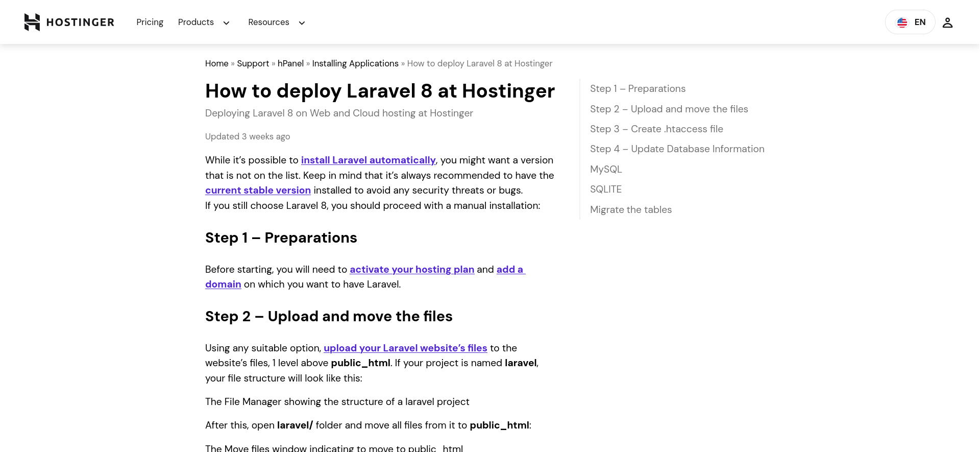
Task: Click the 'Step 2 – Upload and move the files' heading
Action: [329, 316]
